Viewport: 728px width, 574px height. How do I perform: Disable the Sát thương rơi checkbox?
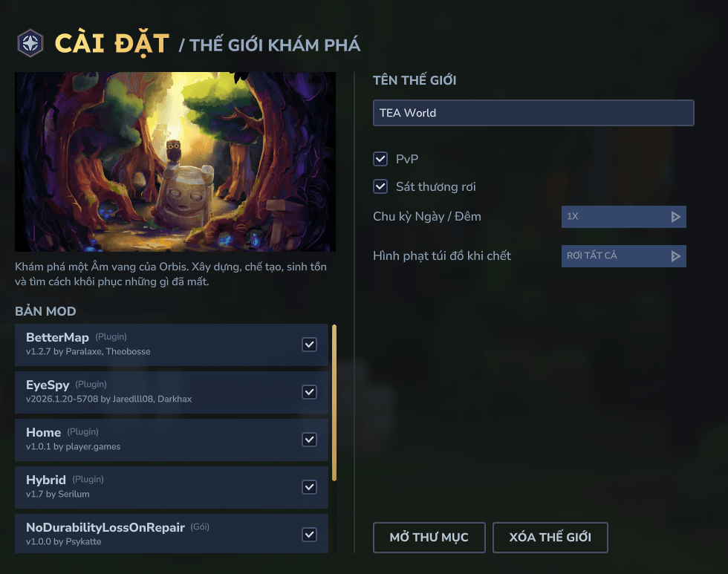click(x=380, y=186)
